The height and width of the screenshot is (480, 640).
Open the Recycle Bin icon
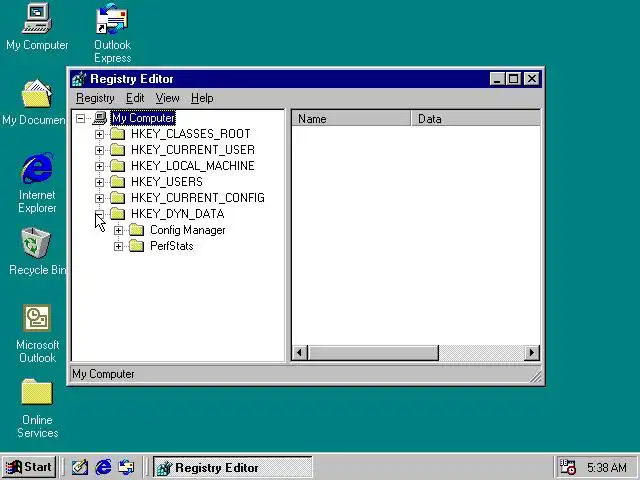36,242
